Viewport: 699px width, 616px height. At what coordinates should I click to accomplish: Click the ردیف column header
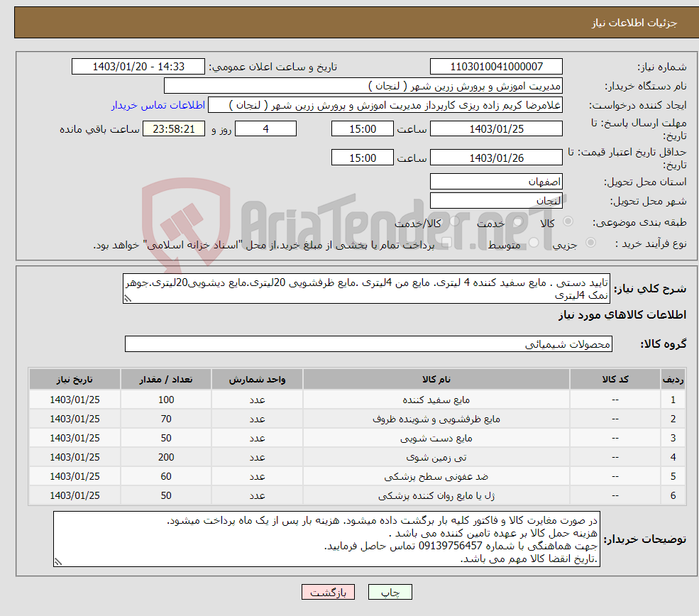[x=673, y=379]
